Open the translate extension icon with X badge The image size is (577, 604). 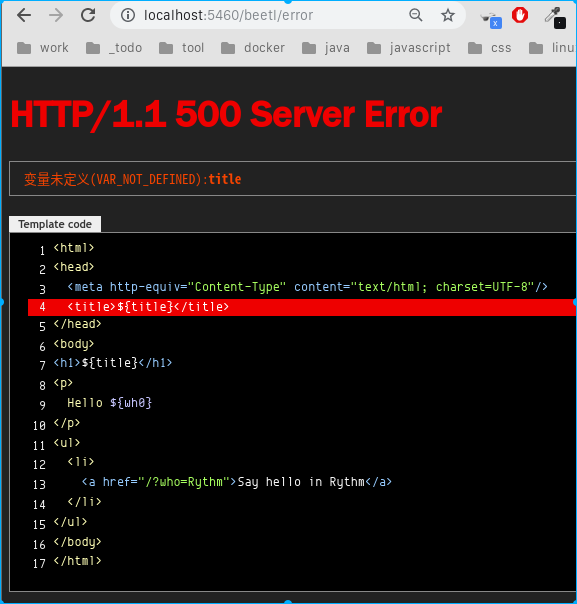(x=491, y=20)
